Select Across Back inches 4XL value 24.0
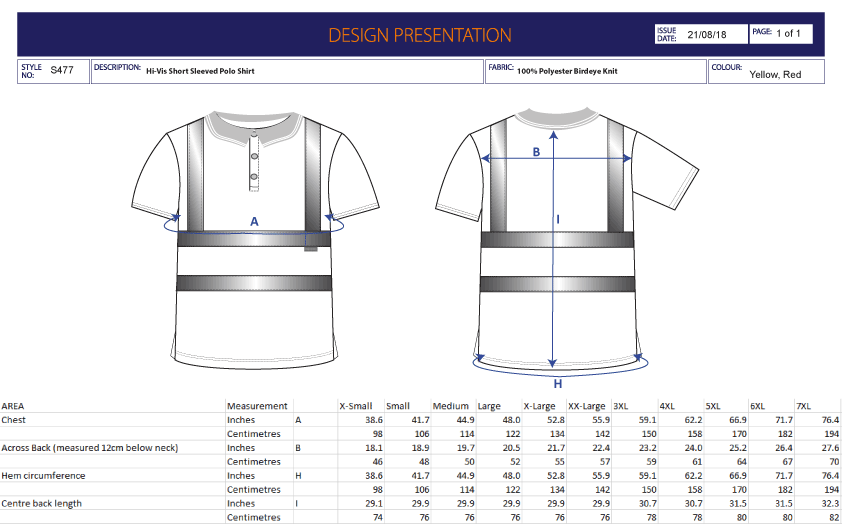This screenshot has width=842, height=524. click(693, 448)
